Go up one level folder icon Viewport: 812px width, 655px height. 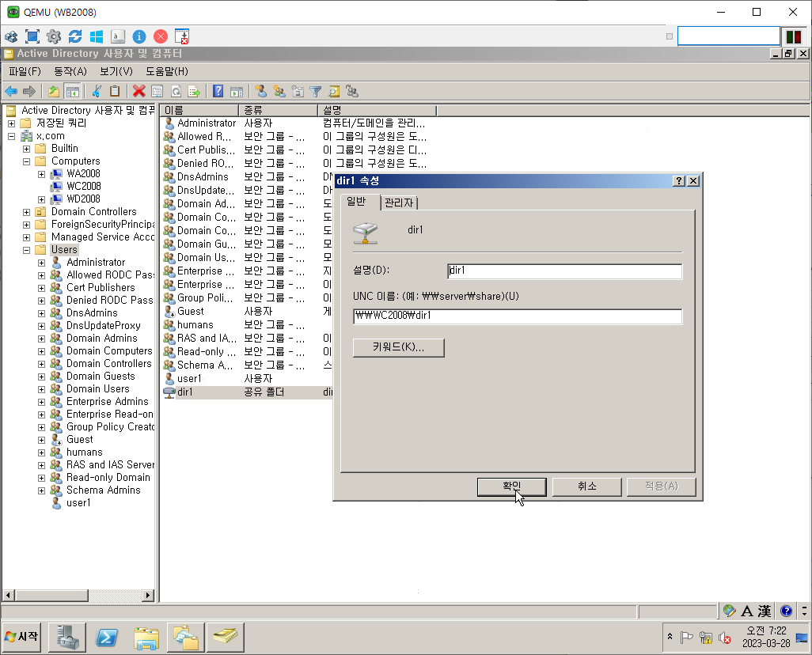tap(54, 92)
